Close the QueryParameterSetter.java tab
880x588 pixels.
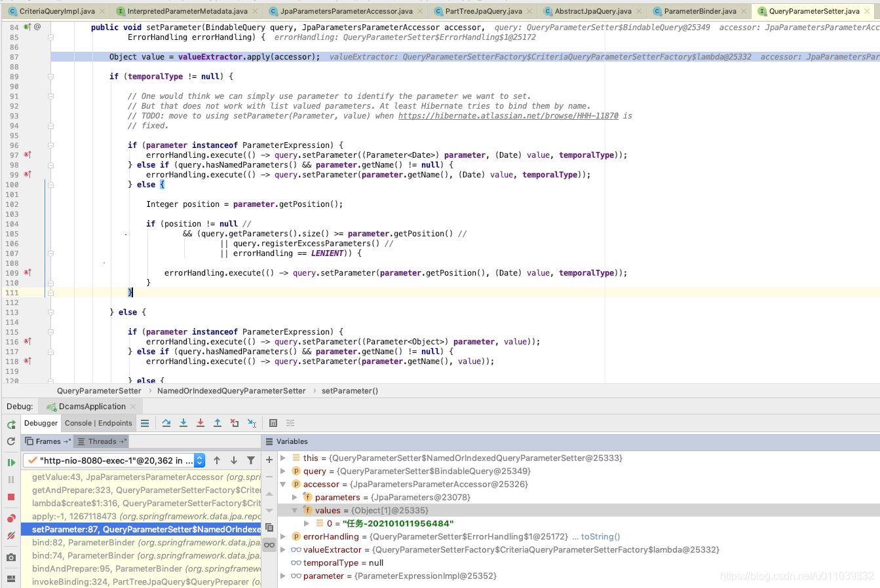868,11
